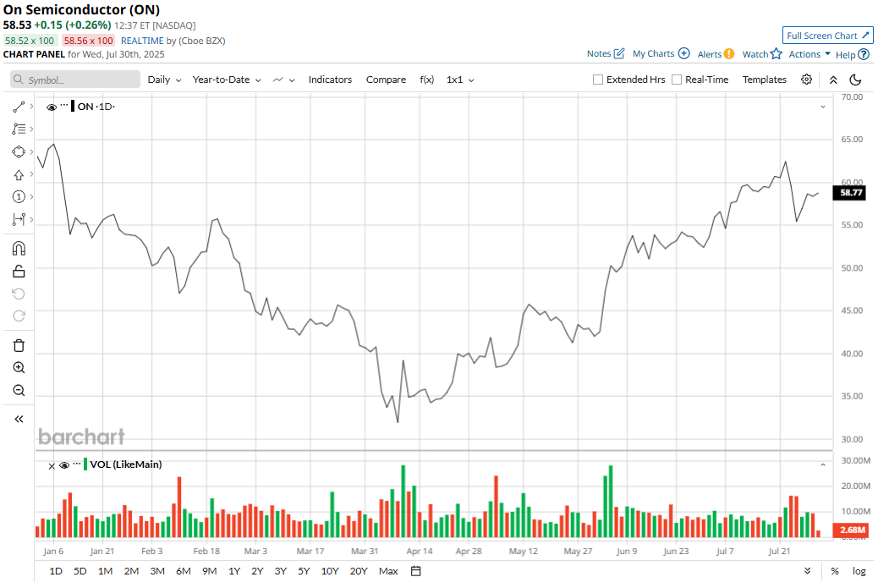Switch to dark mode with moon icon
The height and width of the screenshot is (588, 889).
pos(855,80)
